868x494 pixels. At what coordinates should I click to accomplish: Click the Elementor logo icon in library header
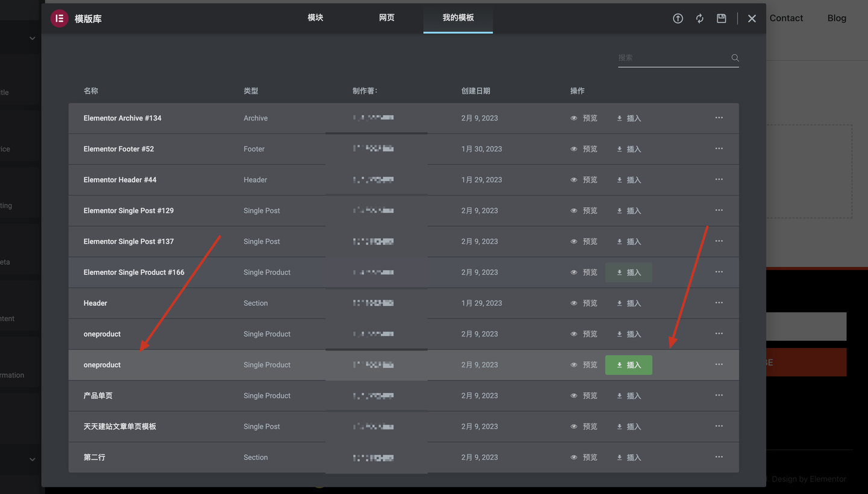(59, 18)
